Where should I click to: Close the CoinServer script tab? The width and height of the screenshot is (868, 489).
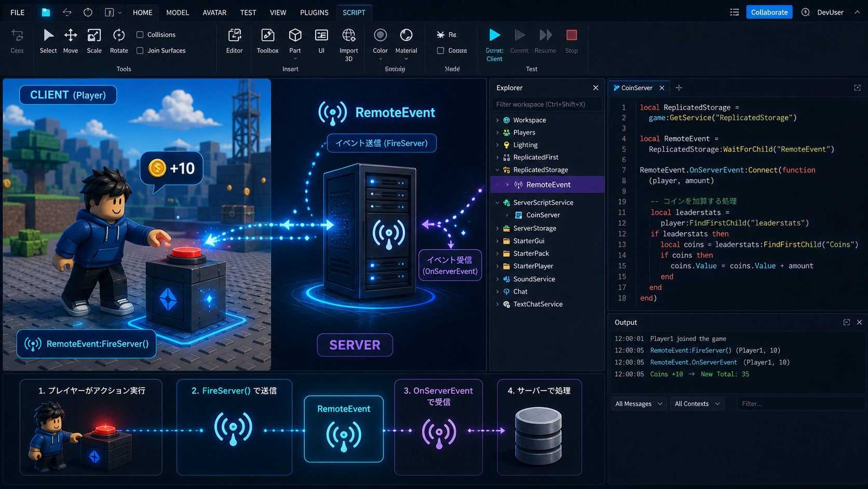pyautogui.click(x=662, y=88)
